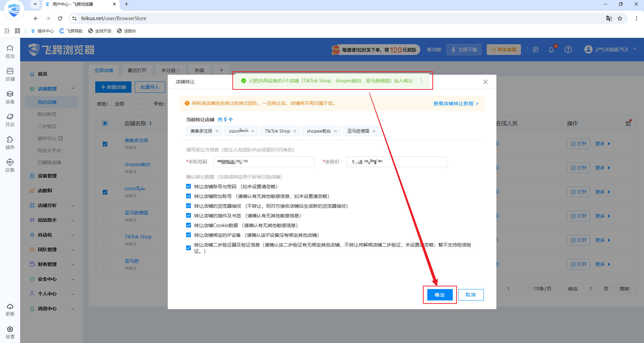Viewport: 644px width, 343px height.
Task: Open the help question mark icon
Action: coord(568,50)
